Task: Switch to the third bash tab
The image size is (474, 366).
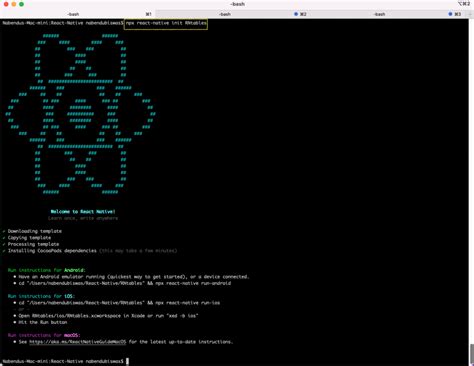Action: [388, 14]
